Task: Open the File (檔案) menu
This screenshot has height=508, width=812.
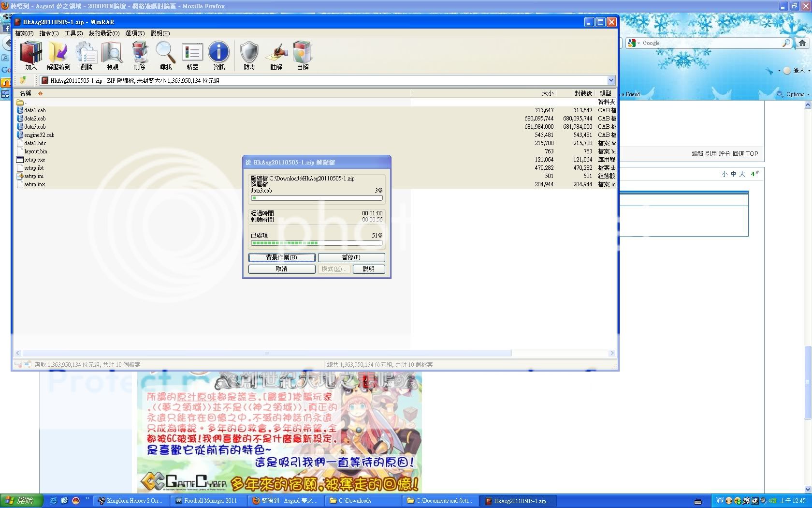Action: tap(24, 33)
